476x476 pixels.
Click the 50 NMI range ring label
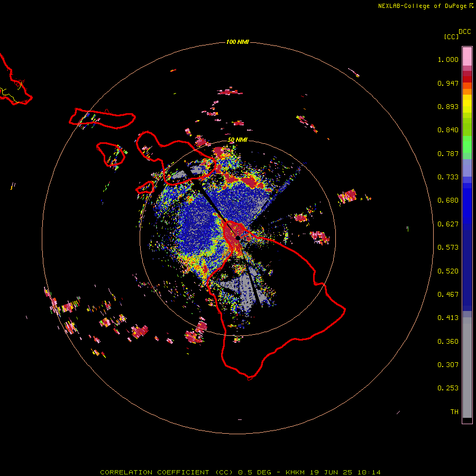(237, 140)
